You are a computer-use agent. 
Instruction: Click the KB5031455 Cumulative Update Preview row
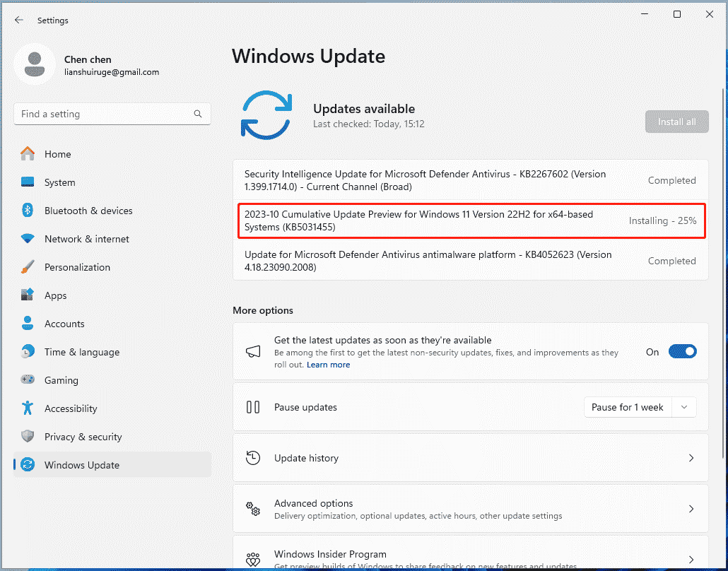pos(470,220)
